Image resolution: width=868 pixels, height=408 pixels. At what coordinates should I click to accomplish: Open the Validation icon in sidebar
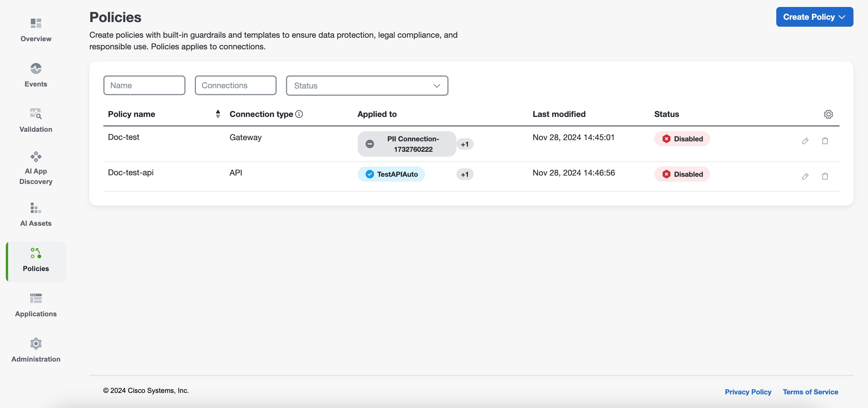click(36, 113)
